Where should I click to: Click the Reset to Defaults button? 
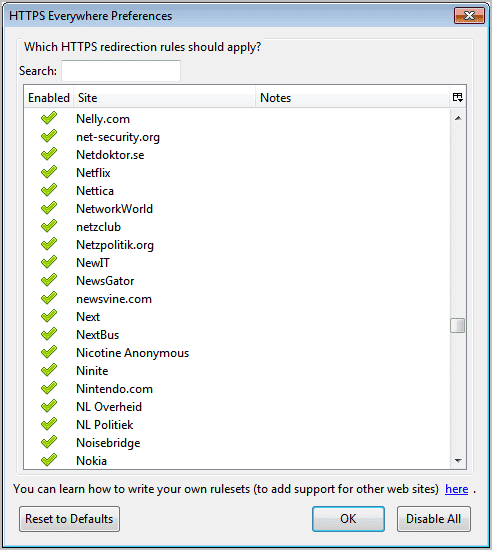(69, 519)
